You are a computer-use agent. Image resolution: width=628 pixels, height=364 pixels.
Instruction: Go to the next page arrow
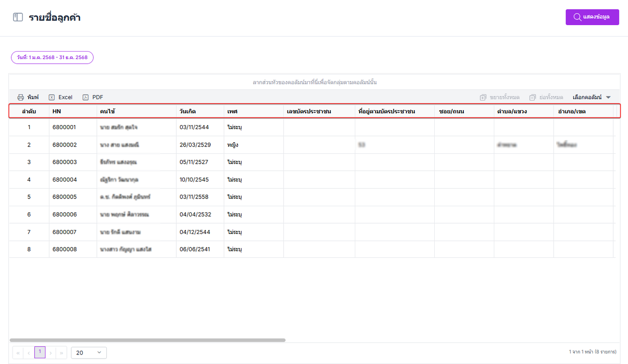[x=51, y=353]
